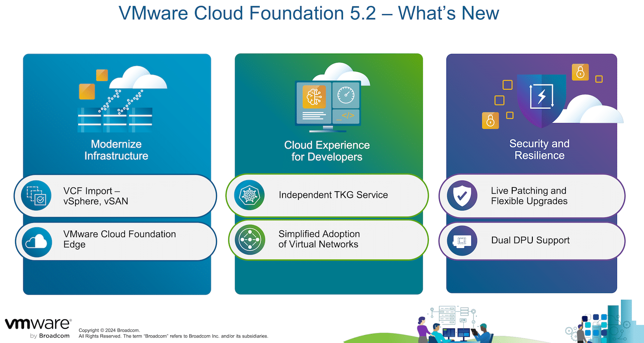The width and height of the screenshot is (644, 343).
Task: Click the city buildings illustration in corner
Action: click(605, 322)
